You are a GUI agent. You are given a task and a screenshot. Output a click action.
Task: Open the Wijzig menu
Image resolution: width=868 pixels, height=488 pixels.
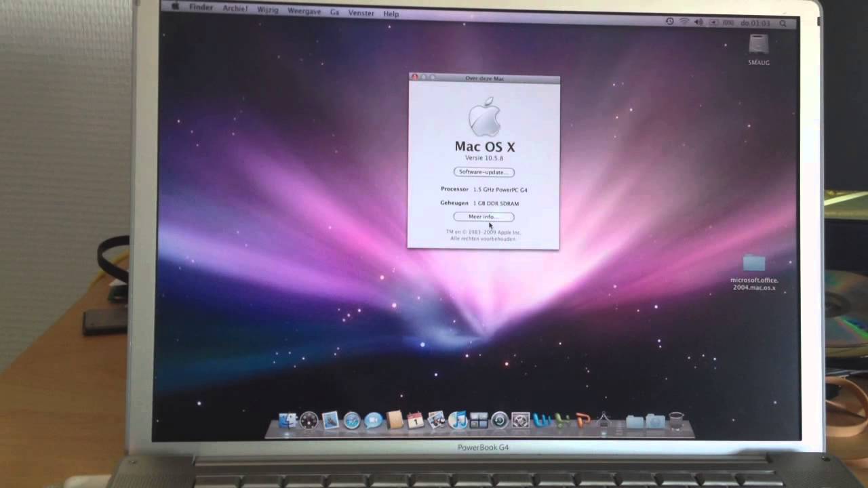[268, 10]
